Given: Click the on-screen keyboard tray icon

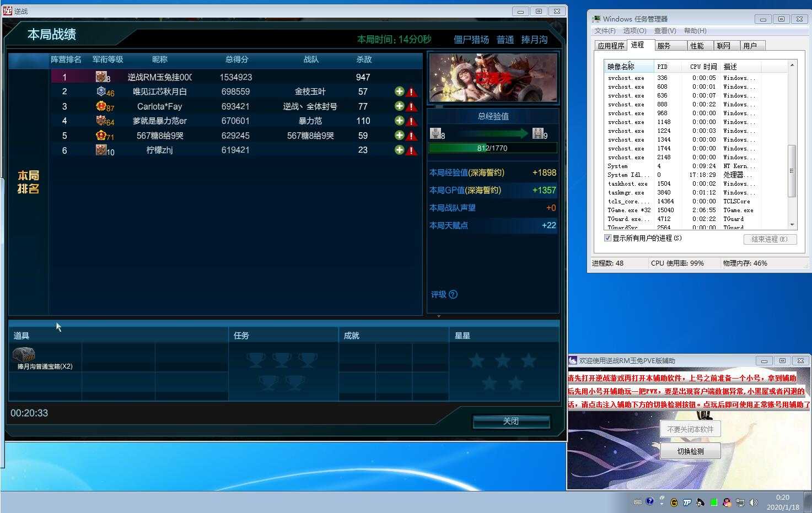Looking at the screenshot, I should tap(638, 502).
